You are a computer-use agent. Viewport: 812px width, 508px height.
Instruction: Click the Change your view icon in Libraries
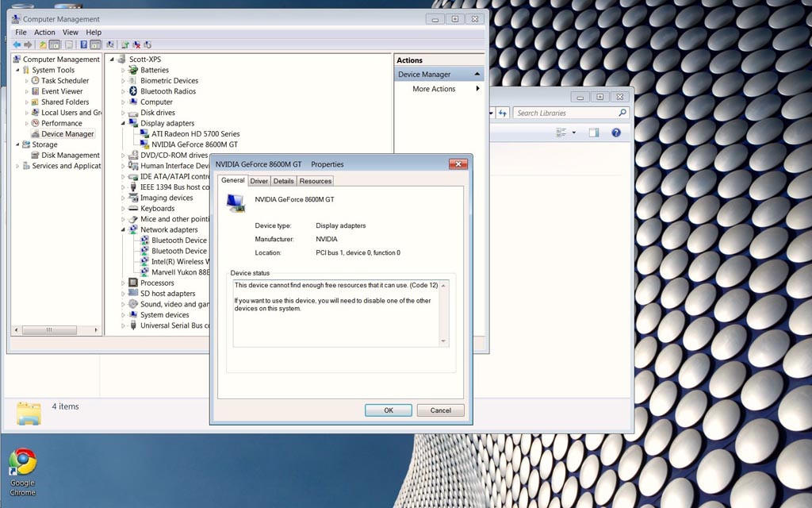point(561,133)
